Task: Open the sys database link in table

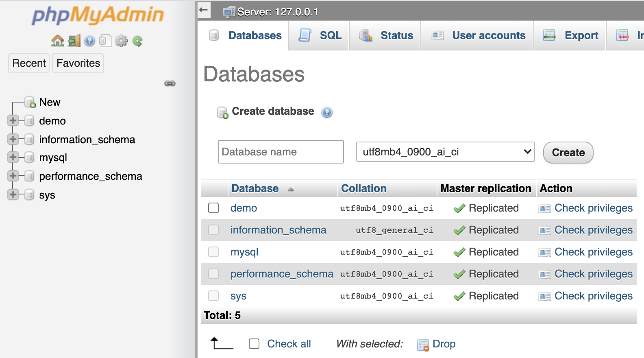Action: 238,296
